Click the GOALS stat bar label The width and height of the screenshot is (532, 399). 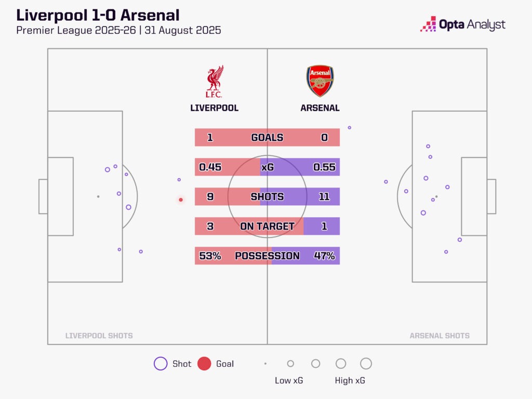(x=267, y=138)
